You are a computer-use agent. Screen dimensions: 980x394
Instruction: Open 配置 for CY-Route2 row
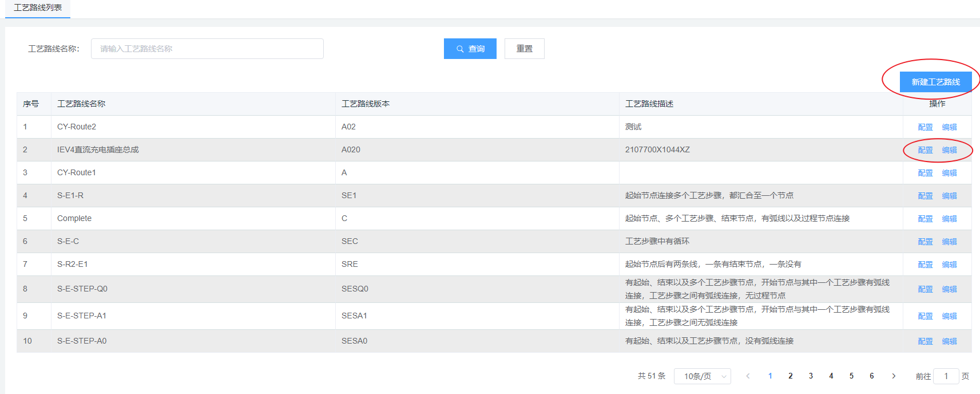[925, 127]
